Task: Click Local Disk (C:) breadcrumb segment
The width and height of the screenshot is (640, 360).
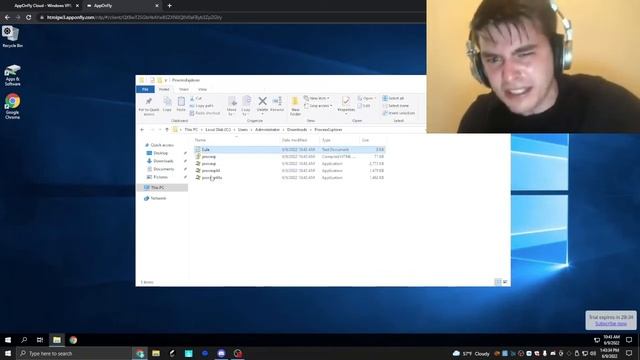Action: click(x=218, y=130)
